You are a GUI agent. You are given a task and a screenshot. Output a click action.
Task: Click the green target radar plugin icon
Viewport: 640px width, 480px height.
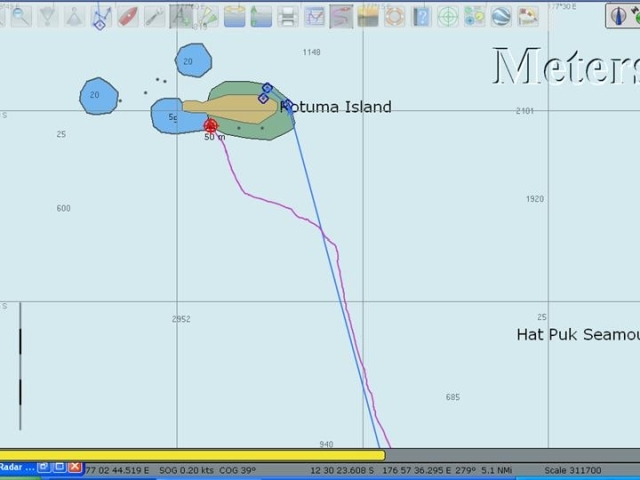click(x=448, y=15)
